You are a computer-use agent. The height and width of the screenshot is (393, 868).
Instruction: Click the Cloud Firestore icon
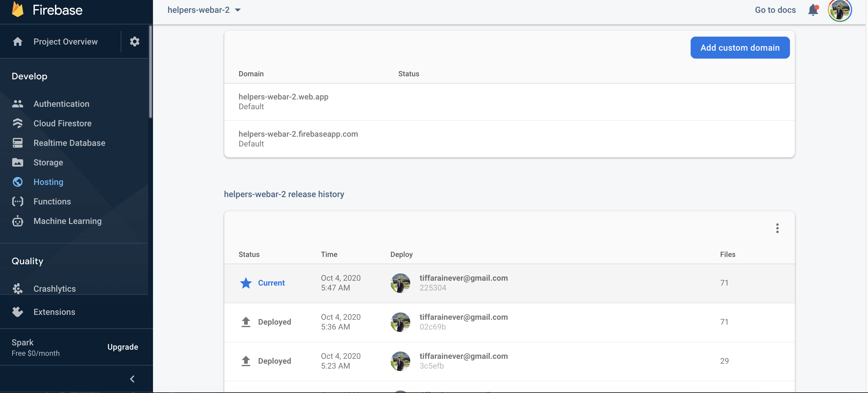click(x=17, y=124)
